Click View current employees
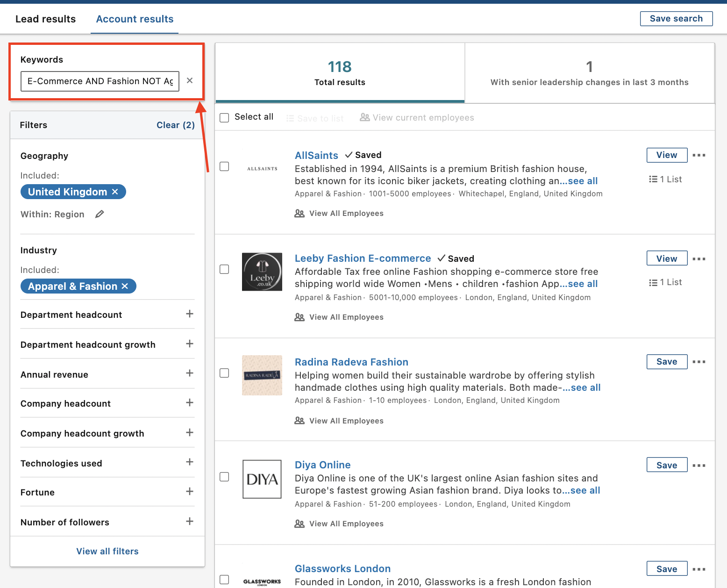Screen dimensions: 727x588 coord(417,118)
